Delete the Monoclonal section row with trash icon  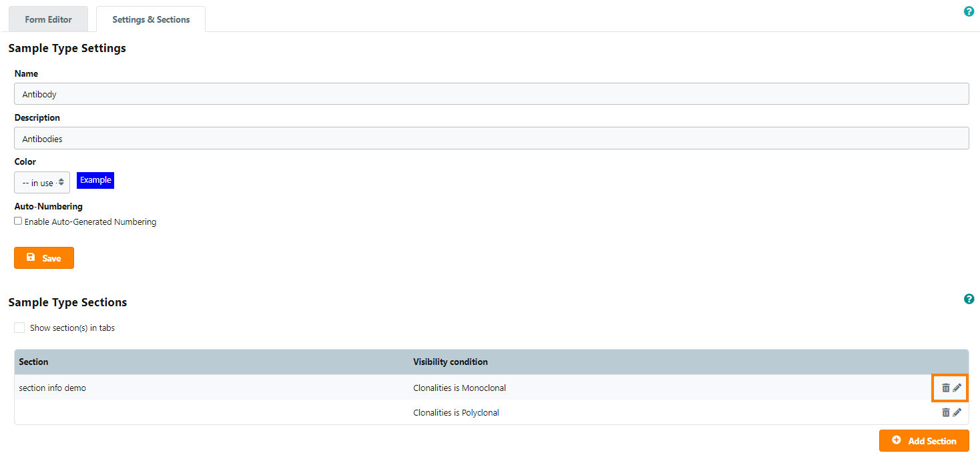click(945, 388)
